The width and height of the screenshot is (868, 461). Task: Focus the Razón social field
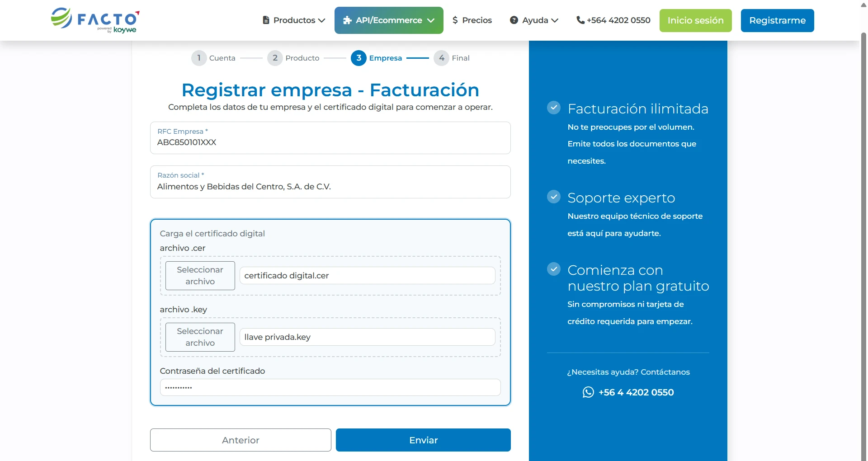click(330, 182)
